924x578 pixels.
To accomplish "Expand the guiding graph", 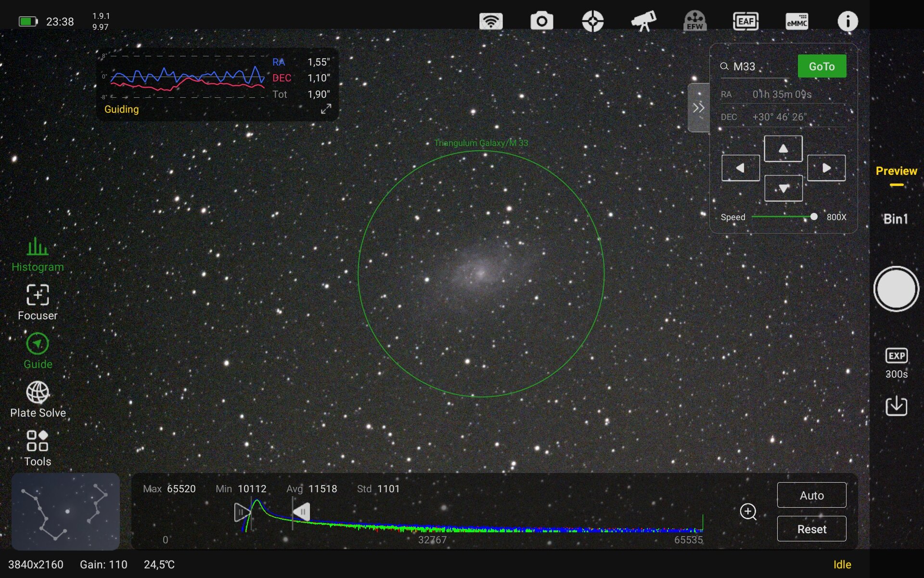I will pyautogui.click(x=326, y=109).
